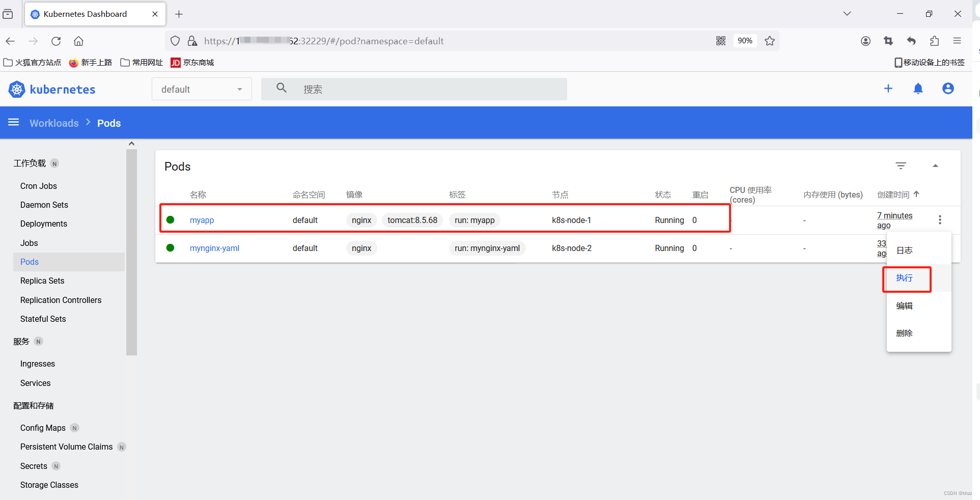Click the search input field

414,89
